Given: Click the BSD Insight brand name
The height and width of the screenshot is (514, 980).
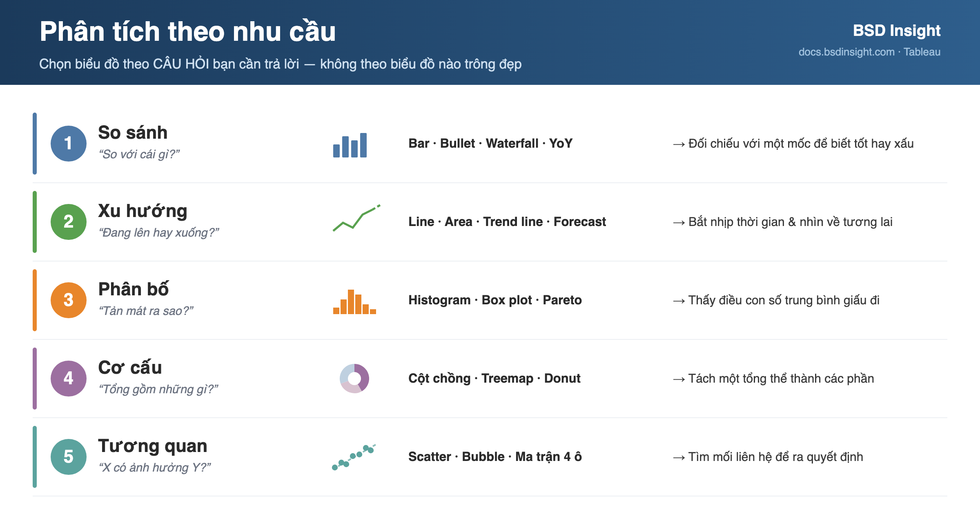Looking at the screenshot, I should tap(897, 31).
